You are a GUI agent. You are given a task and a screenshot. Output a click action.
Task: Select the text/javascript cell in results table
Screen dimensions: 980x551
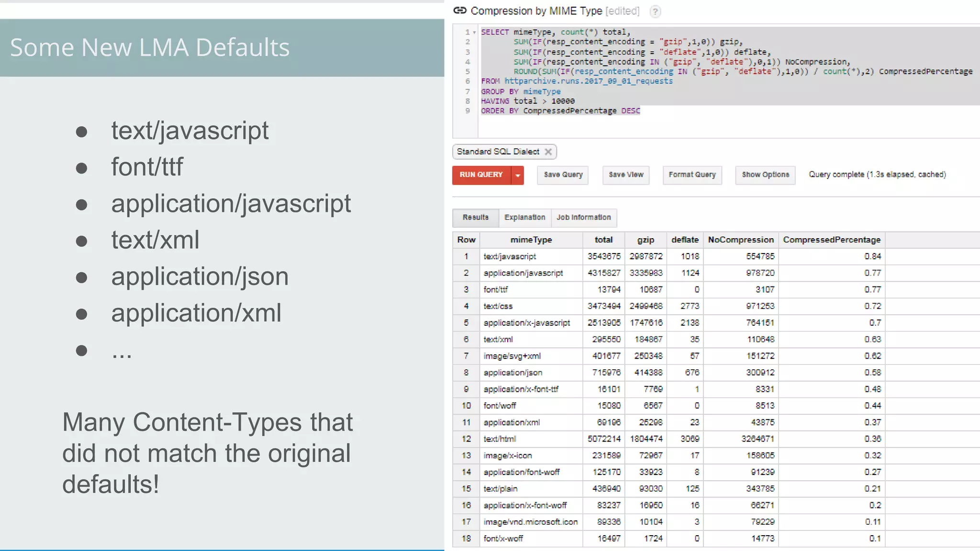coord(531,256)
